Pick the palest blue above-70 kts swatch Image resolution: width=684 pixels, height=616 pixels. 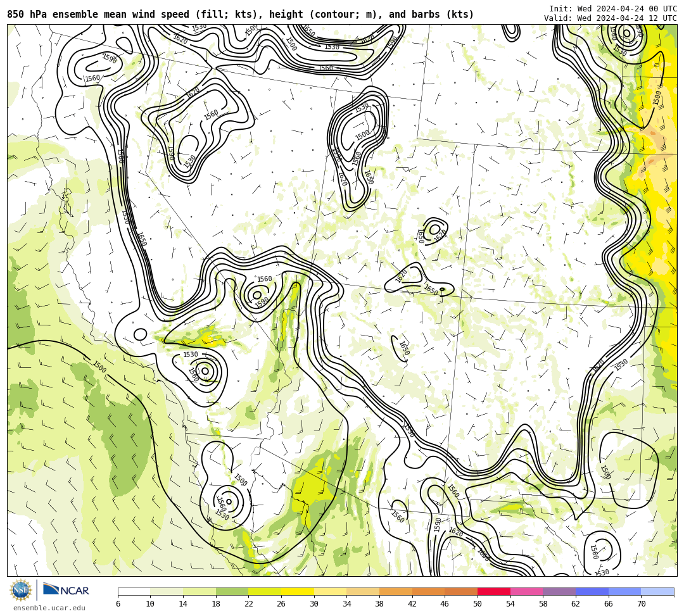pyautogui.click(x=657, y=591)
